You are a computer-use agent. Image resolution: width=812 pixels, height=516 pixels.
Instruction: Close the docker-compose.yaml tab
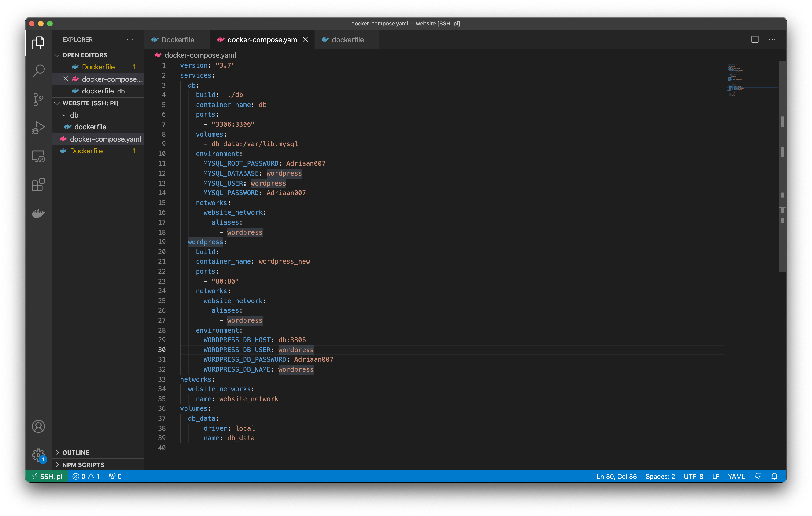click(305, 39)
